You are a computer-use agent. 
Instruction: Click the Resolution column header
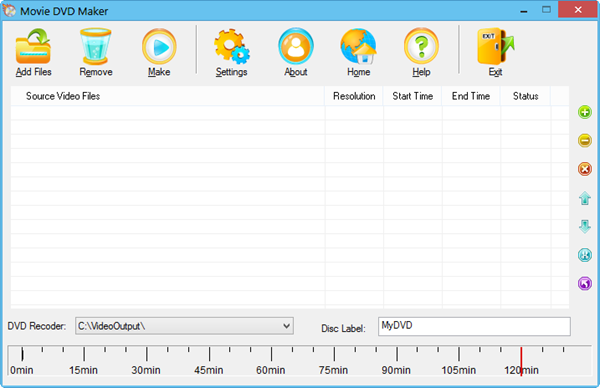pos(354,96)
